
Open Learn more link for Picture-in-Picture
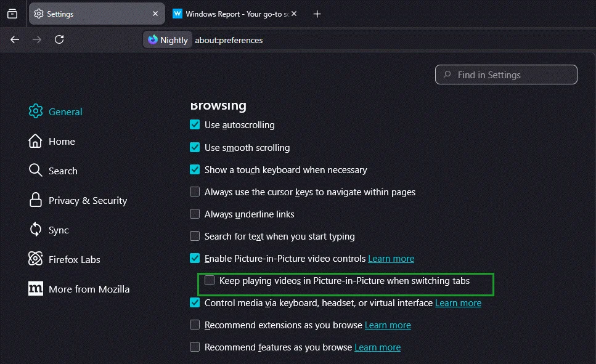(391, 259)
